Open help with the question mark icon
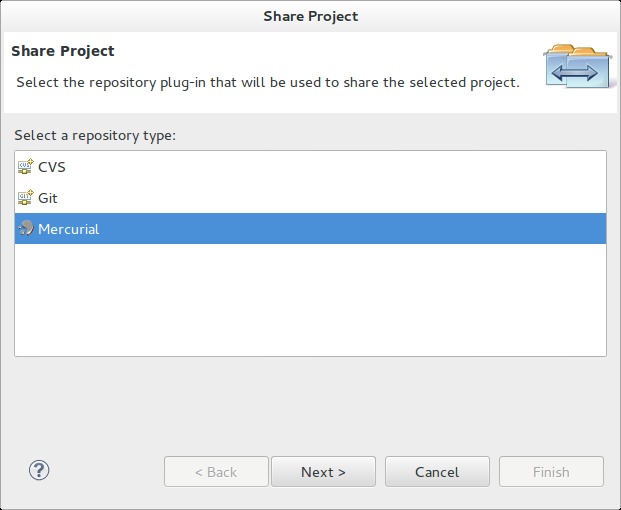Image resolution: width=621 pixels, height=510 pixels. coord(39,470)
